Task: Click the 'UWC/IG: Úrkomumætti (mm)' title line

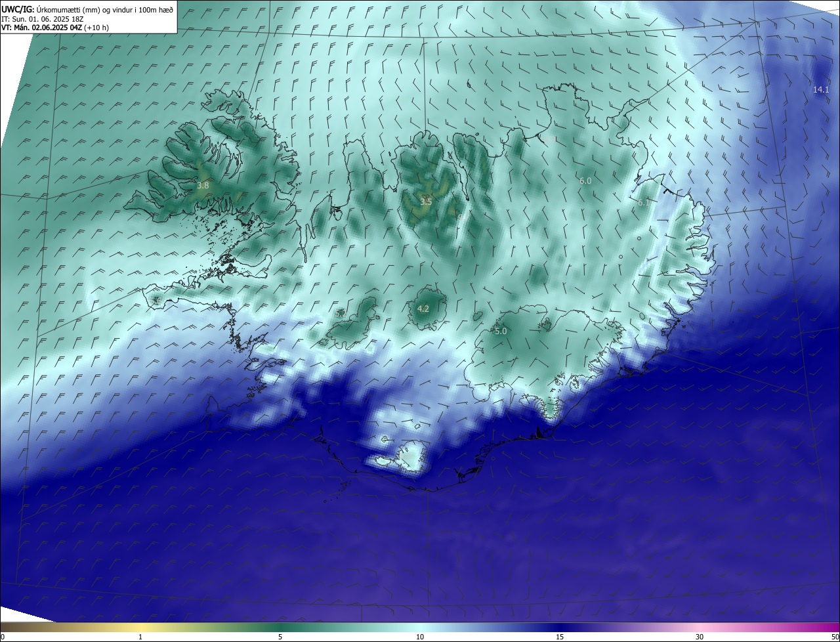Action: (87, 9)
